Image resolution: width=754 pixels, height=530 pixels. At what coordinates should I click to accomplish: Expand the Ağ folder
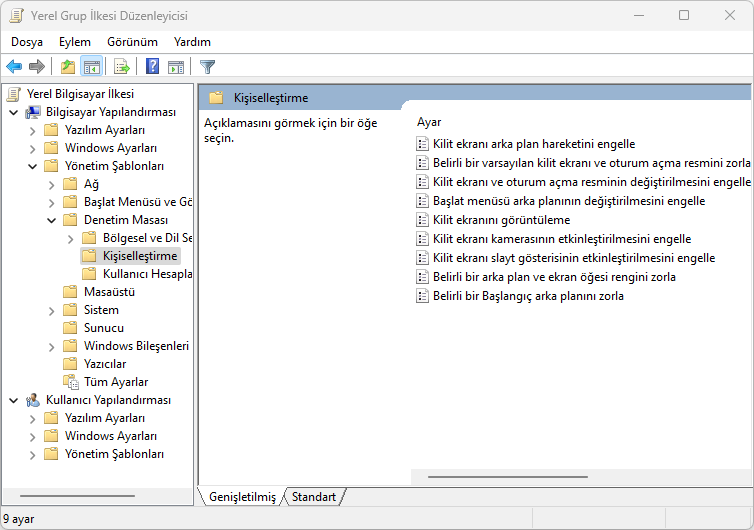[x=51, y=185]
